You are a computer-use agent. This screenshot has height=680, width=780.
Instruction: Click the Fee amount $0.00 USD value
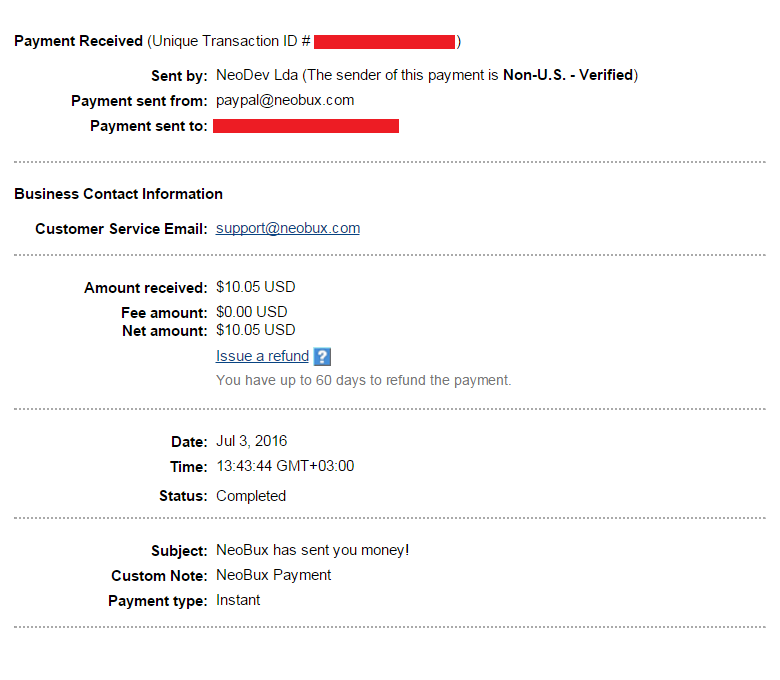252,312
